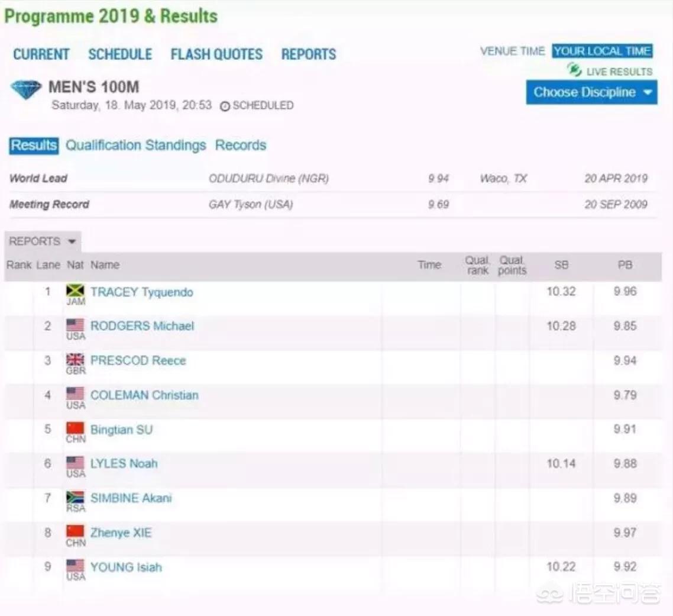Click the China flag next to Bingtian SU
The width and height of the screenshot is (673, 616).
(x=75, y=428)
